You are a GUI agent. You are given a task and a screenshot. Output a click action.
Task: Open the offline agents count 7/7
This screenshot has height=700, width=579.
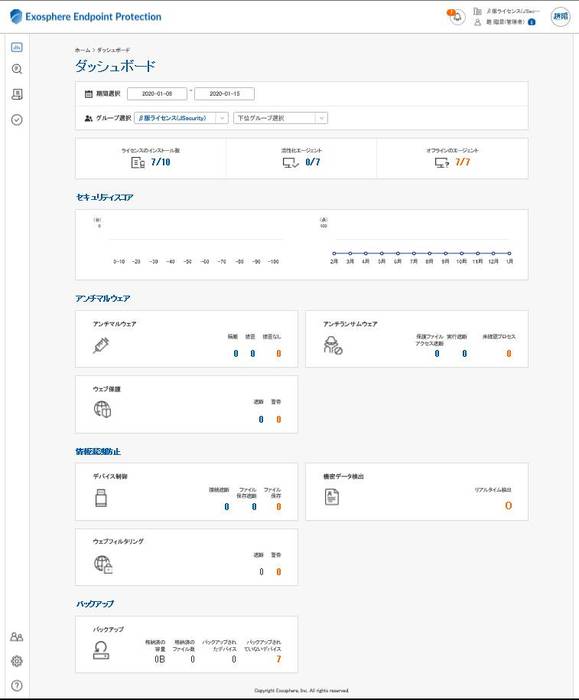(462, 162)
